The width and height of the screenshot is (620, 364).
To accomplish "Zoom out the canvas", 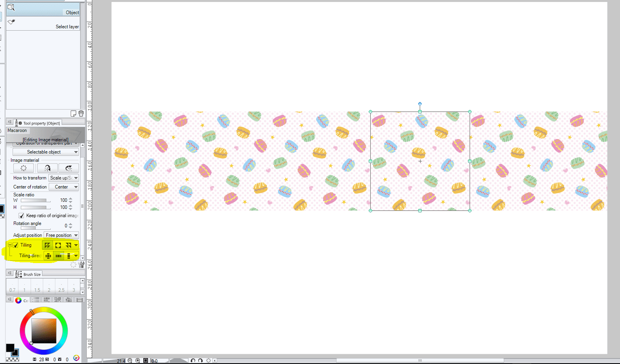I will coord(130,360).
